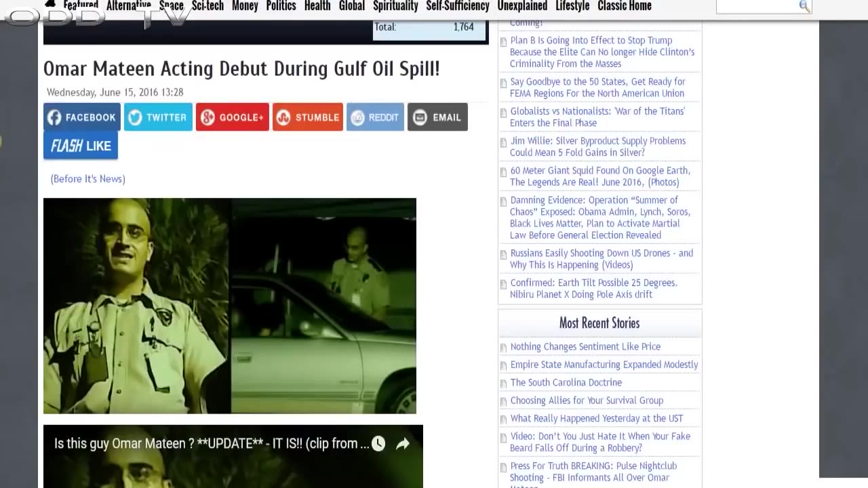868x488 pixels.
Task: Share article on StumbleUpon button
Action: 308,117
